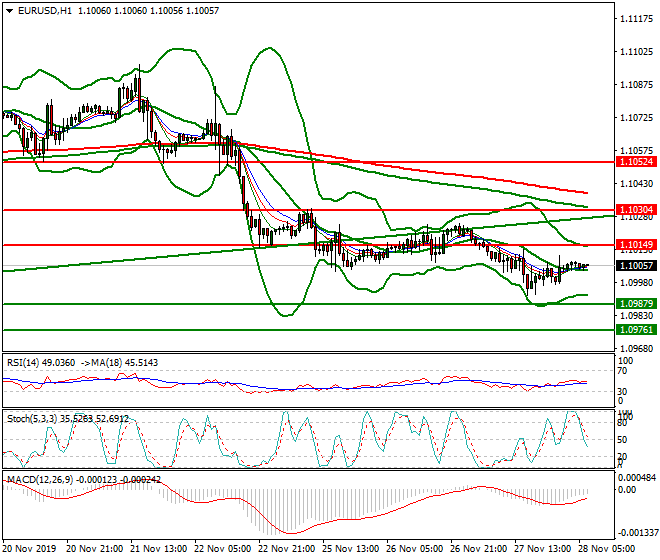Click the 1.11025 price scale value

pyautogui.click(x=637, y=52)
